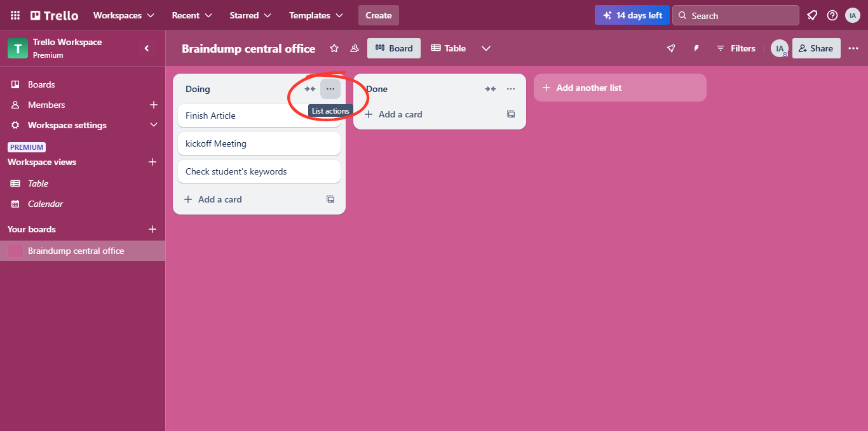
Task: Collapse the Done list
Action: pos(490,89)
